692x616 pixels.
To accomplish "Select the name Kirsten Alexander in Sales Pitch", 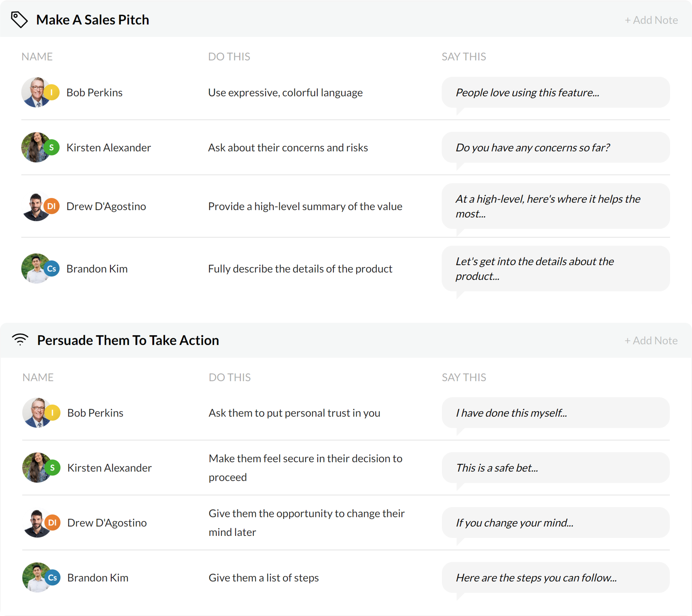I will coord(109,148).
